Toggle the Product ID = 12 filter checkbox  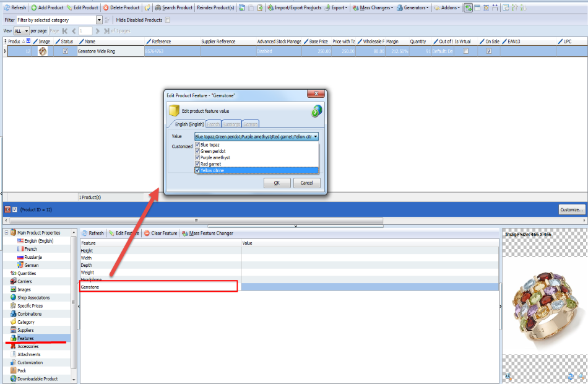click(x=15, y=209)
